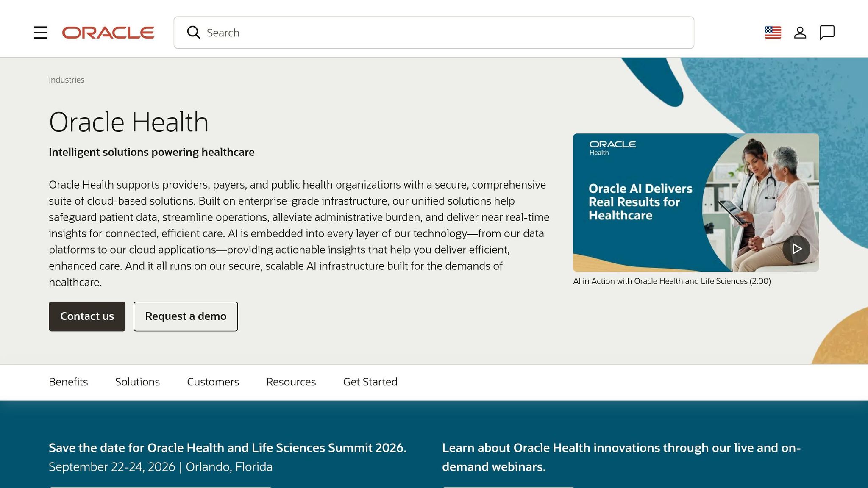868x488 pixels.
Task: Jump to the Solutions section tab
Action: click(x=137, y=382)
